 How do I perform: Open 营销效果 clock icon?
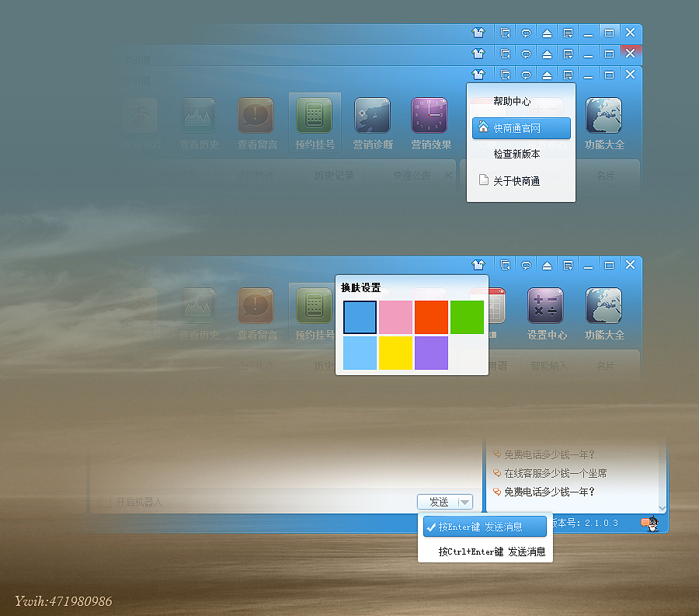pos(429,116)
